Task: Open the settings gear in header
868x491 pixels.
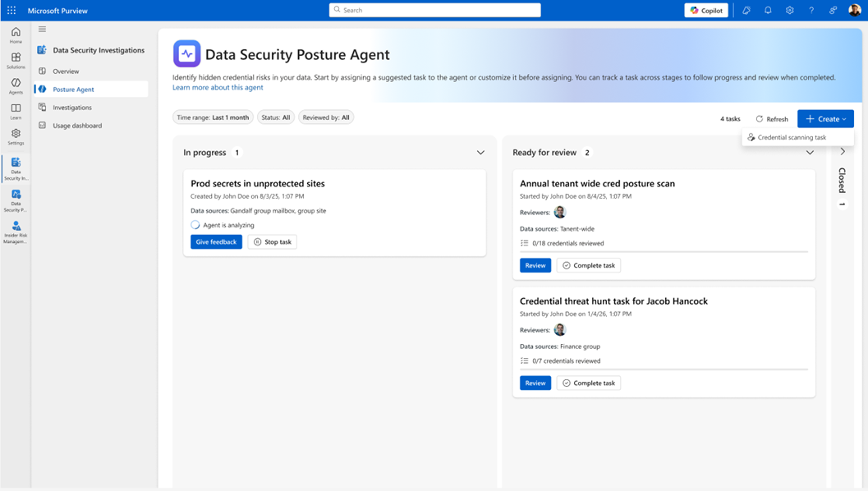Action: 789,11
